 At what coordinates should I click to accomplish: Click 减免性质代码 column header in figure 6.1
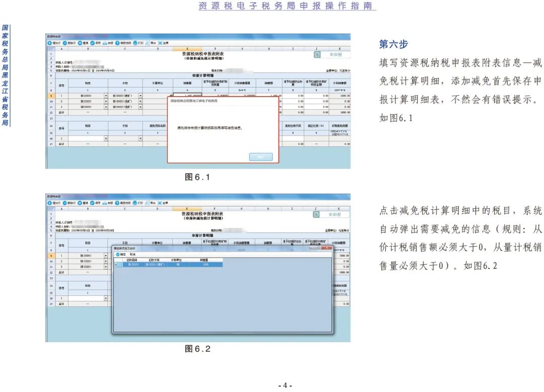point(293,125)
